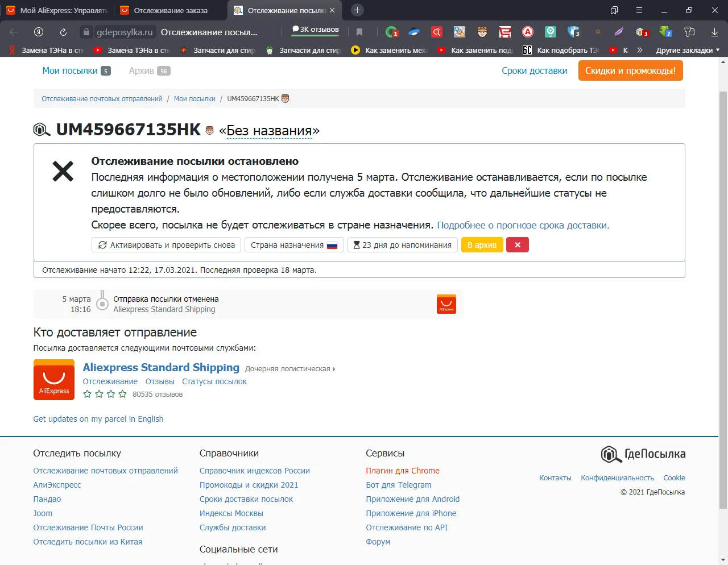728x565 pixels.
Task: Click the blue oval extension icon in toolbar
Action: coord(414,32)
